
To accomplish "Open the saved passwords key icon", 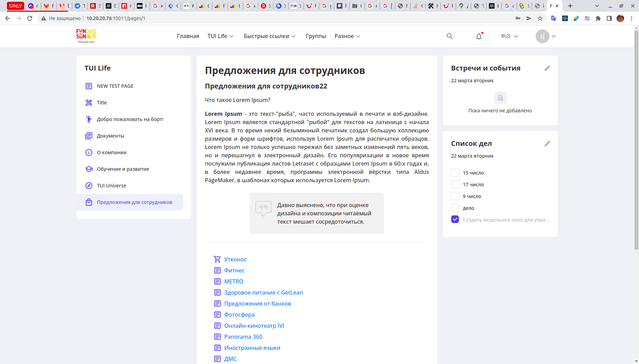I will click(518, 18).
